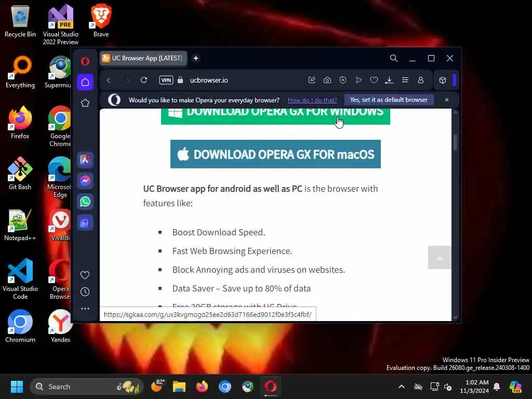Open the profile account icon
This screenshot has height=399, width=532.
coord(421,80)
